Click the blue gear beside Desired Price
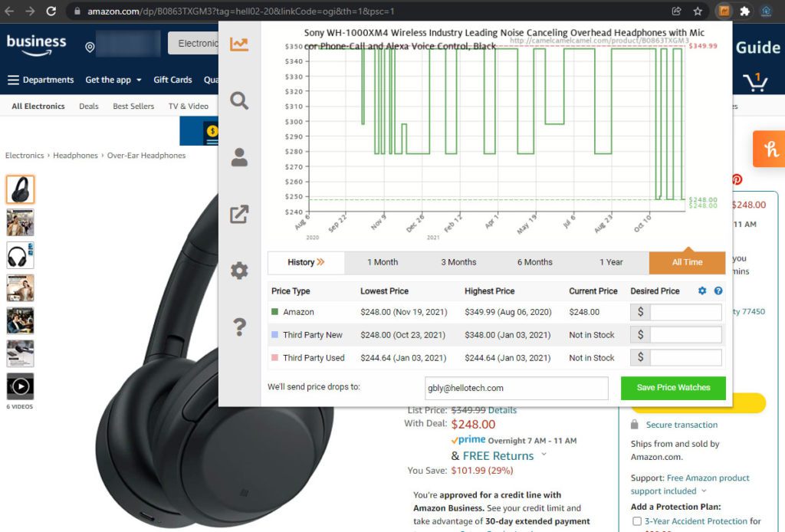785x532 pixels. [702, 291]
